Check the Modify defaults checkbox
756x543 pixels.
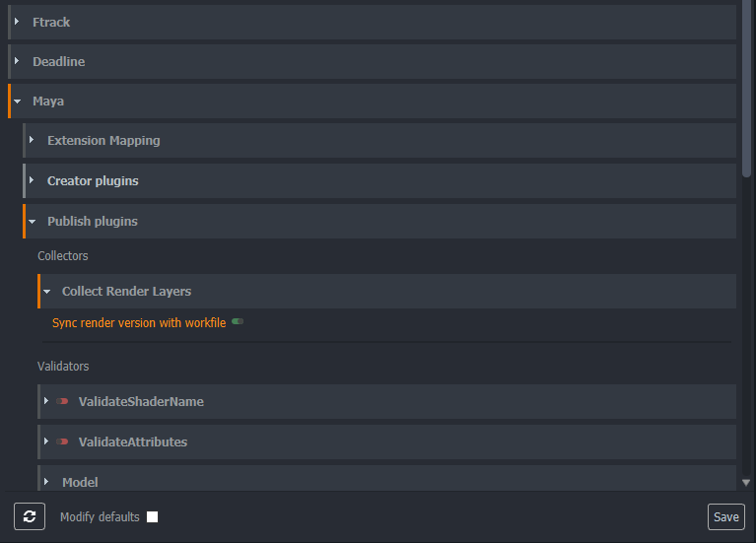click(152, 517)
